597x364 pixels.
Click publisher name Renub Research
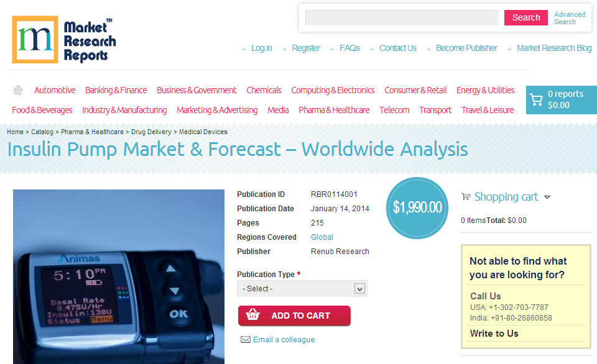pyautogui.click(x=340, y=252)
